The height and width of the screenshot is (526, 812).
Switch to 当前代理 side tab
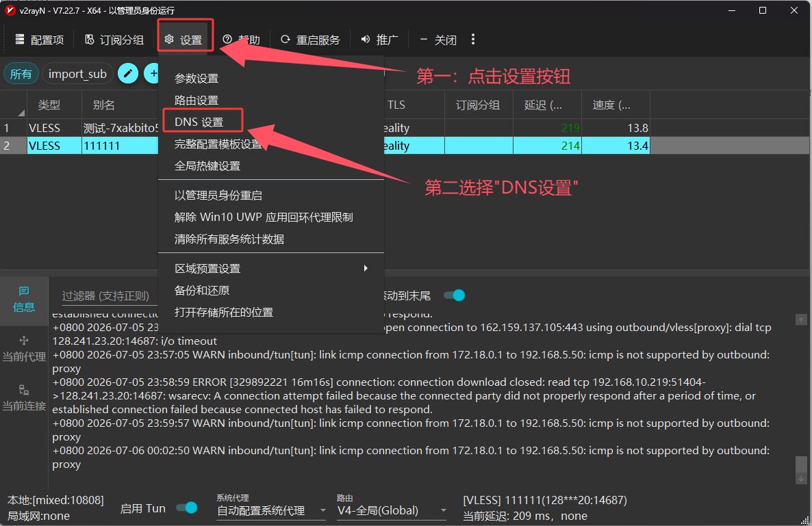(x=24, y=349)
